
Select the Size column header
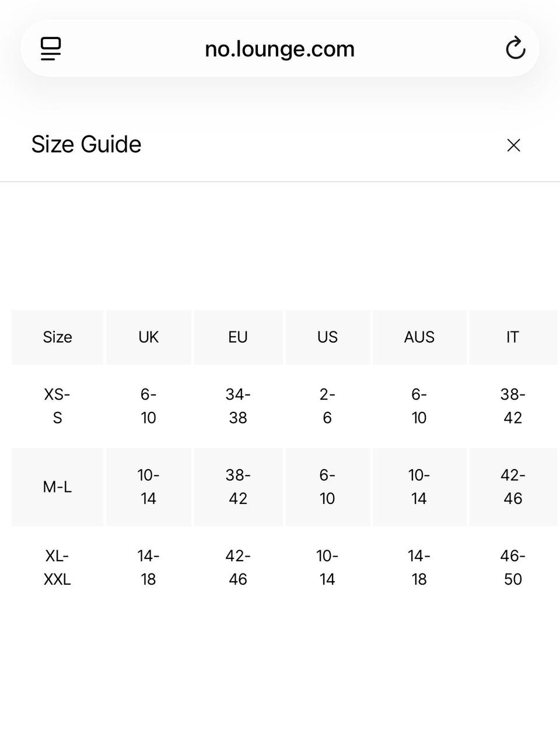[57, 337]
